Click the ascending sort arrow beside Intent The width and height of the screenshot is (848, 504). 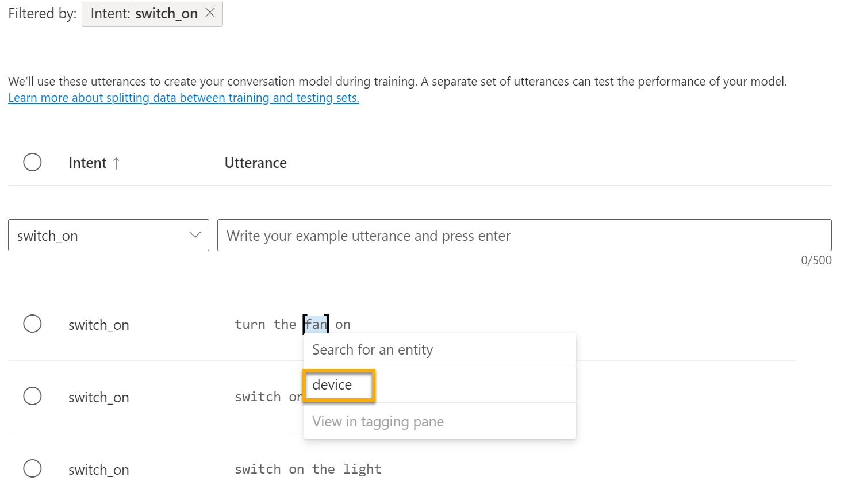click(x=116, y=163)
